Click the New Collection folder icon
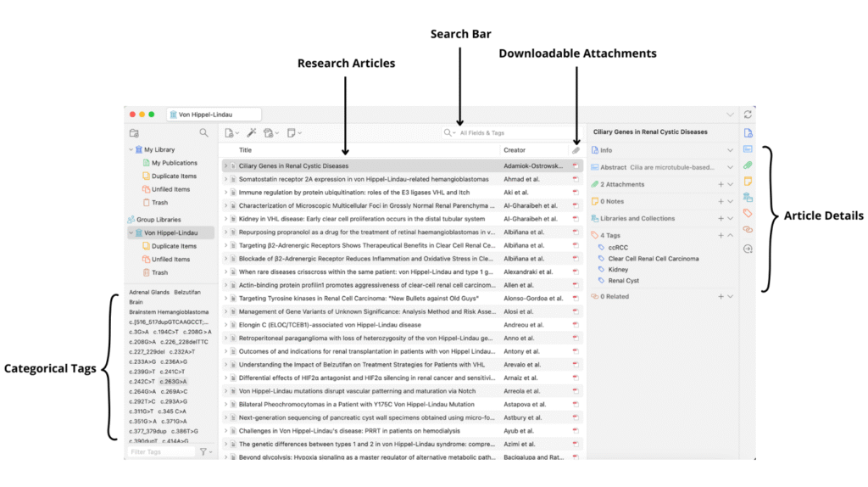 134,132
